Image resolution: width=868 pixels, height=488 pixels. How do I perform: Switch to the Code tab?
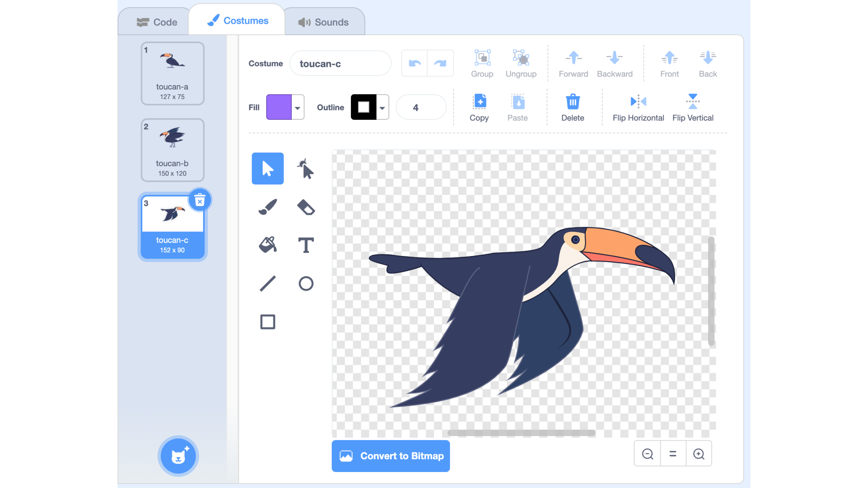[157, 22]
